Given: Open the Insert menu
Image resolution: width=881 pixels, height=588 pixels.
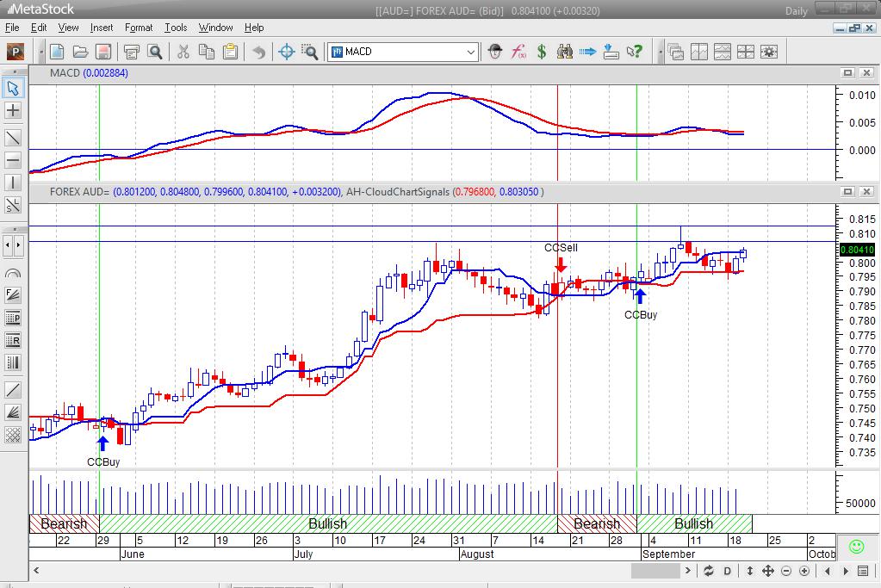Looking at the screenshot, I should (x=102, y=27).
